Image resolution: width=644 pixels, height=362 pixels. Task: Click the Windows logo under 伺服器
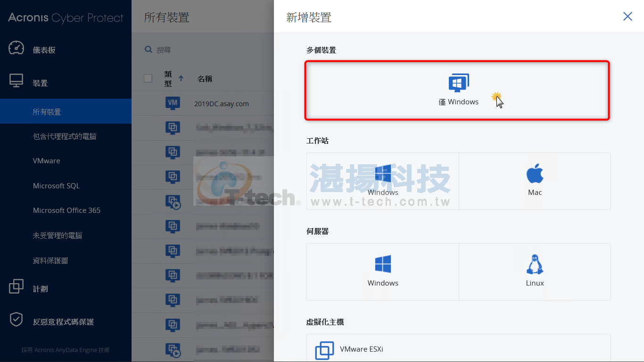pyautogui.click(x=383, y=264)
